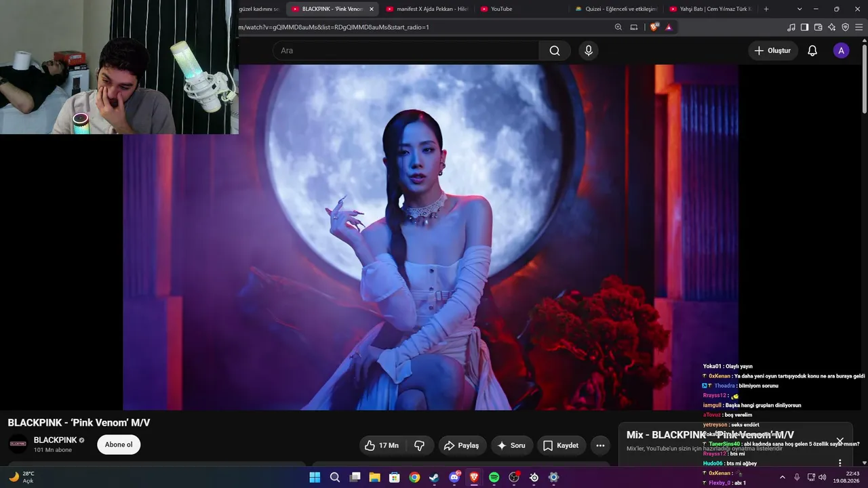868x488 pixels.
Task: Open Spotify from taskbar
Action: tap(494, 478)
